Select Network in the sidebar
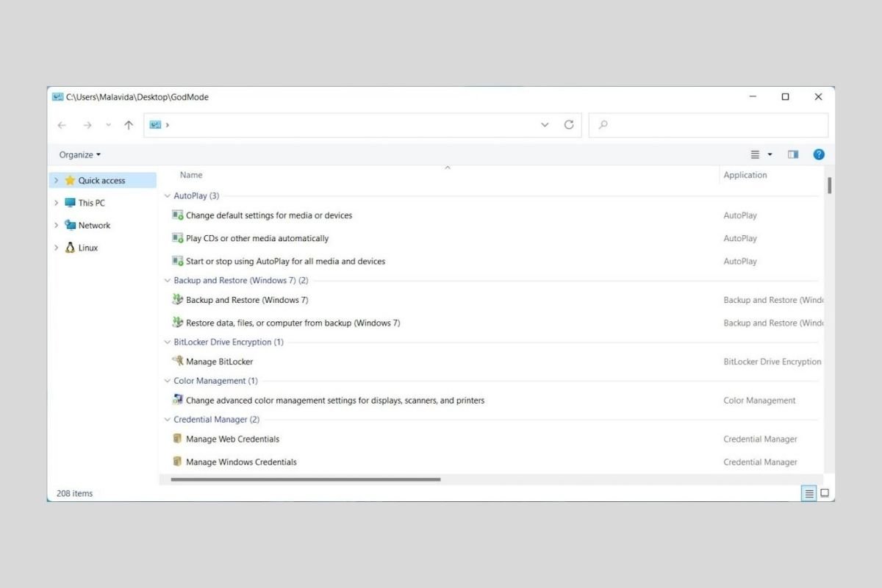Screen dimensions: 882x588 [94, 226]
